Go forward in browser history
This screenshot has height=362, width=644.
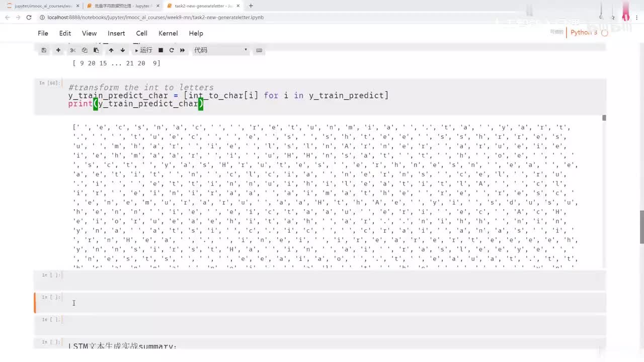coord(18,17)
